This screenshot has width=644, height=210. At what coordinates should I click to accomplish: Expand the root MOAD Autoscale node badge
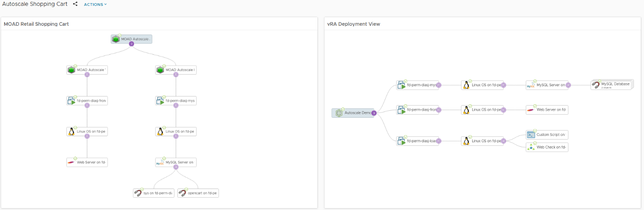[131, 44]
